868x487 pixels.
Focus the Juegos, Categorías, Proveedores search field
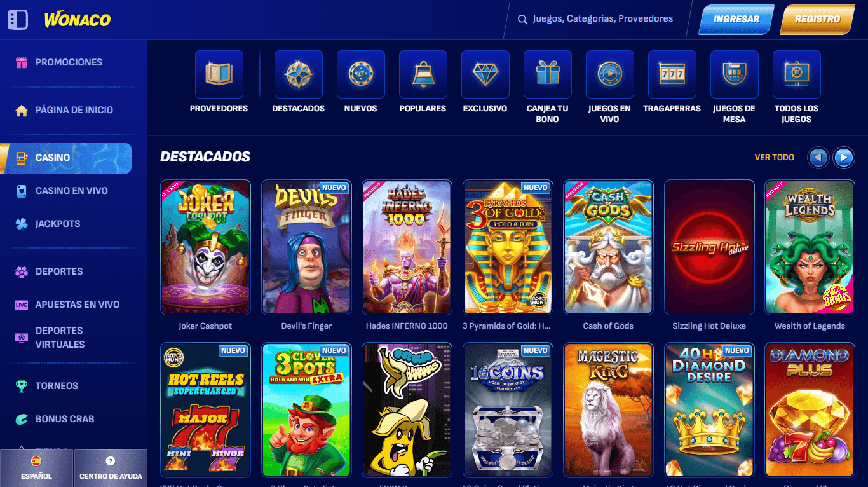595,19
